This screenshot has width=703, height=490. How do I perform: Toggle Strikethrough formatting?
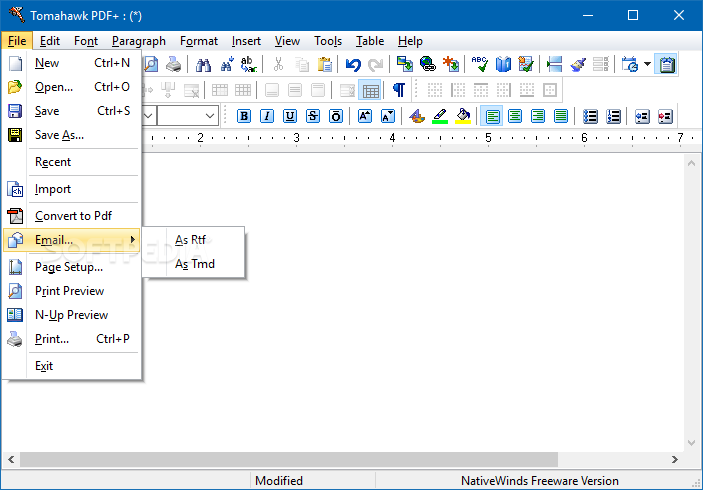point(313,117)
